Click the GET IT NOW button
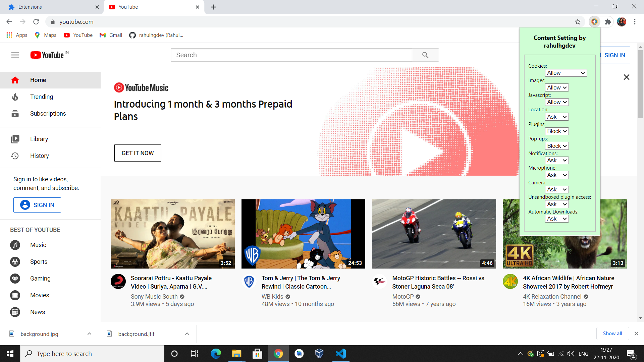Image resolution: width=644 pixels, height=362 pixels. click(x=138, y=153)
